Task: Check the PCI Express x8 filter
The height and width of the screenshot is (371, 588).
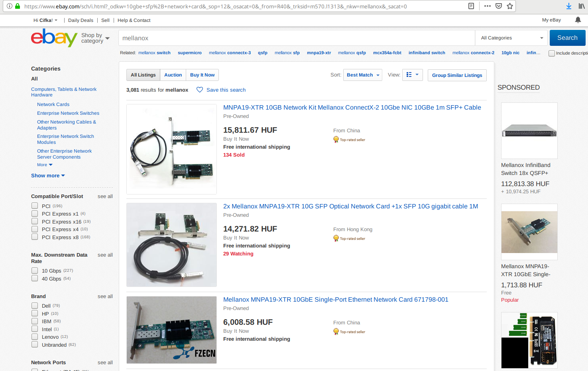Action: (x=35, y=237)
